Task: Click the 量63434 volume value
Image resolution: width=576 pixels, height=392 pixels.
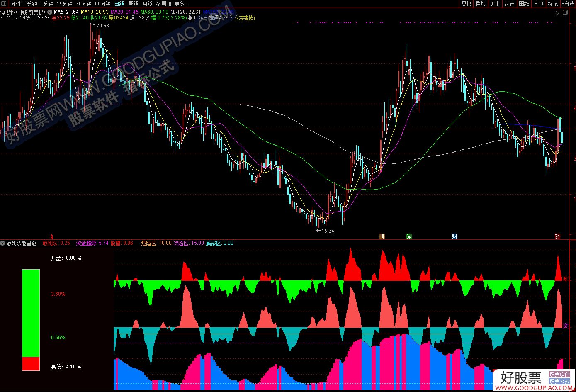Action: [x=119, y=18]
